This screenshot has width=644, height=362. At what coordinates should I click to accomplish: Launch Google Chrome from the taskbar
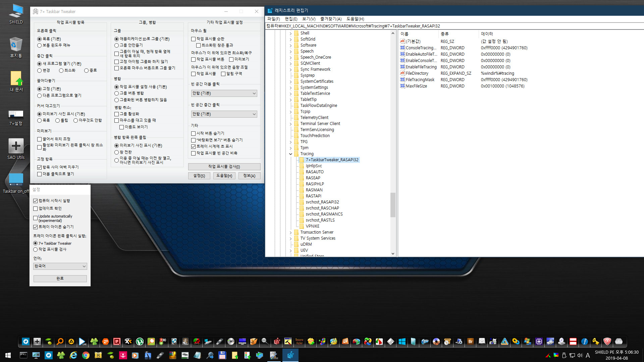click(86, 355)
